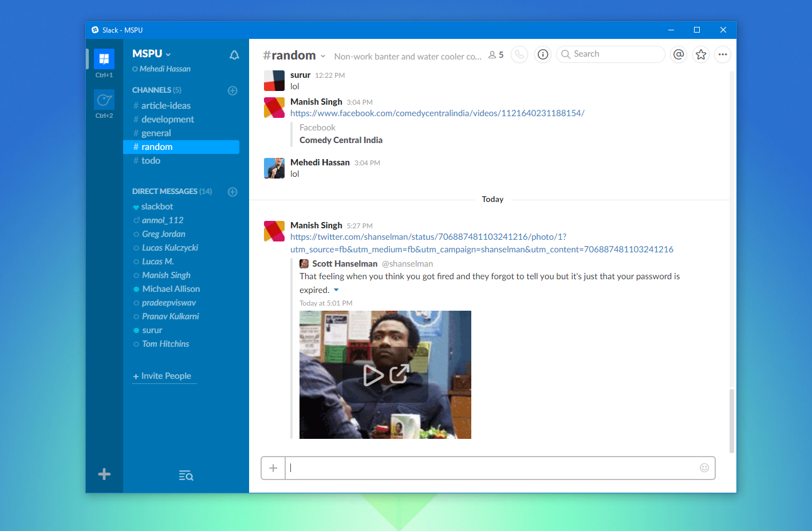Screen dimensions: 812x531
Task: Click the 12:22 PM timestamp by surur
Action: [330, 76]
